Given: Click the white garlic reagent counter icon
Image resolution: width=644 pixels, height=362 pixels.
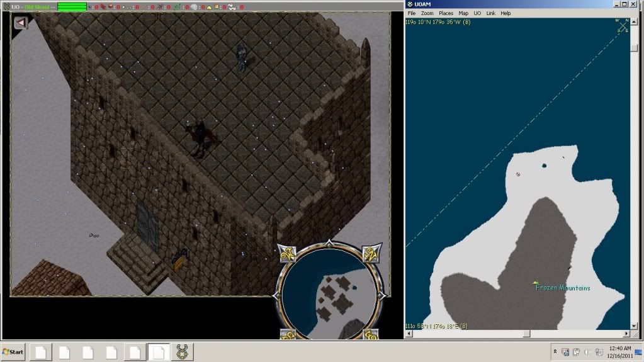Looking at the screenshot, I should pos(194,7).
